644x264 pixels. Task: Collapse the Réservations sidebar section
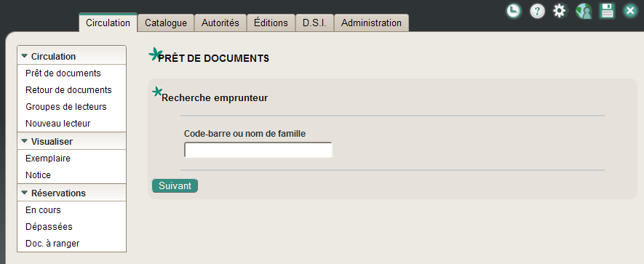click(24, 193)
